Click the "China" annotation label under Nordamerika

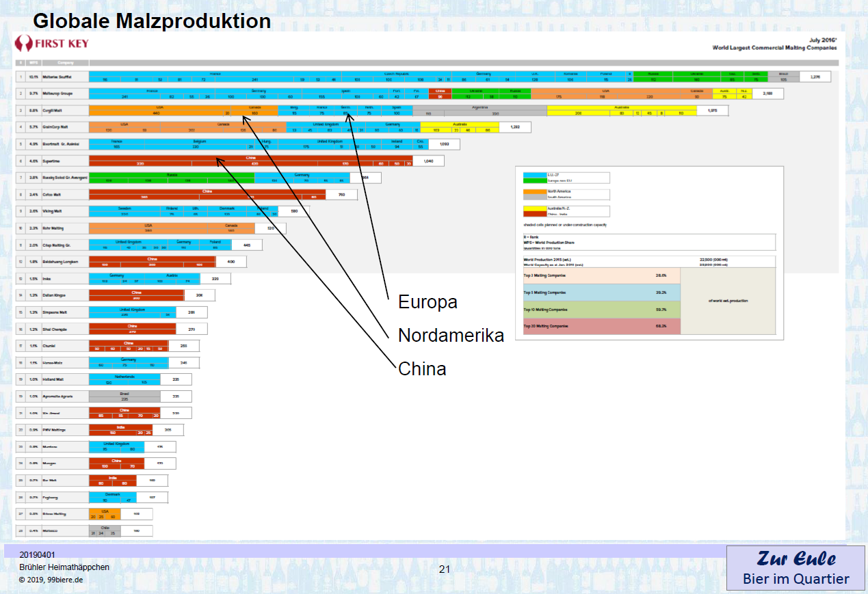tap(422, 368)
